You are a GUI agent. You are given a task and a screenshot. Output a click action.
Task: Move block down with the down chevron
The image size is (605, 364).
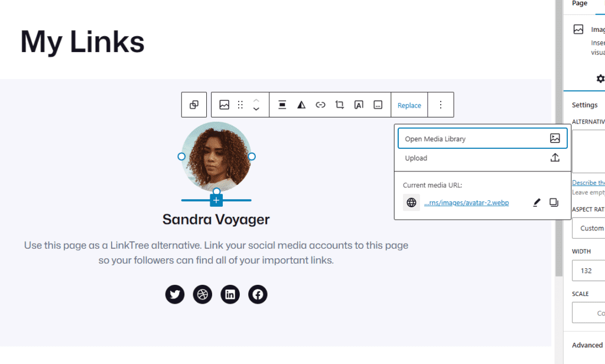pyautogui.click(x=256, y=110)
